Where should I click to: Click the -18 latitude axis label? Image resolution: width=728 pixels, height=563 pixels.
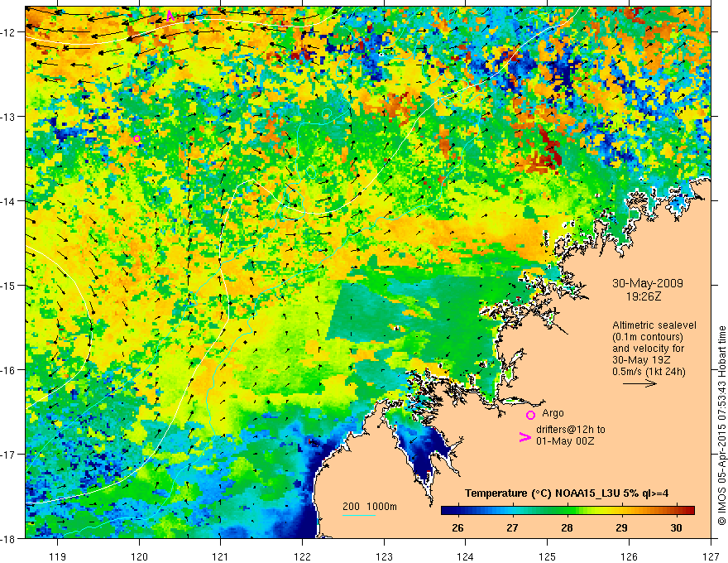[9, 539]
